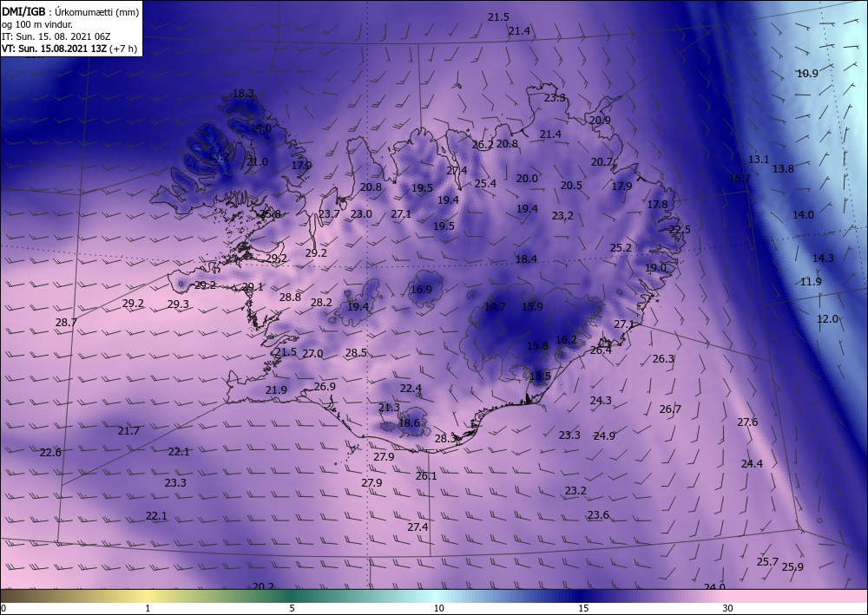Click the value 18.3 in the Westfjords
Image resolution: width=868 pixels, height=615 pixels.
coord(243,94)
